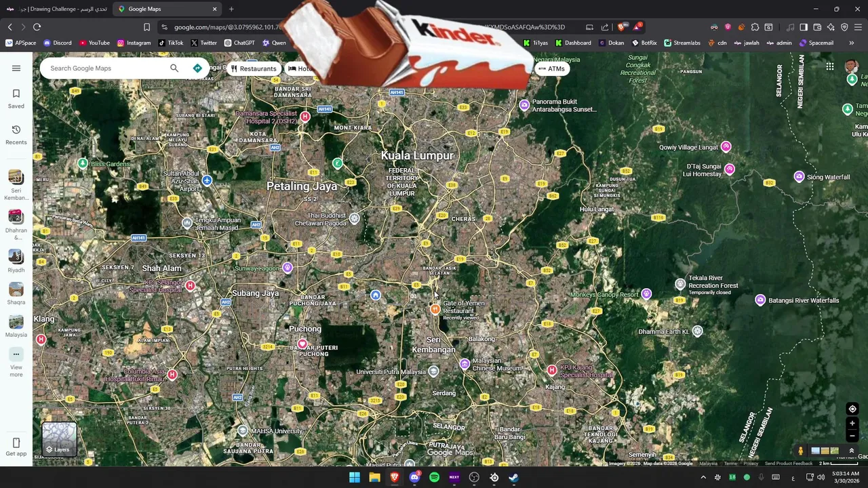Image resolution: width=868 pixels, height=488 pixels.
Task: Open the Batangsi River Waterfalls pin
Action: 760,300
